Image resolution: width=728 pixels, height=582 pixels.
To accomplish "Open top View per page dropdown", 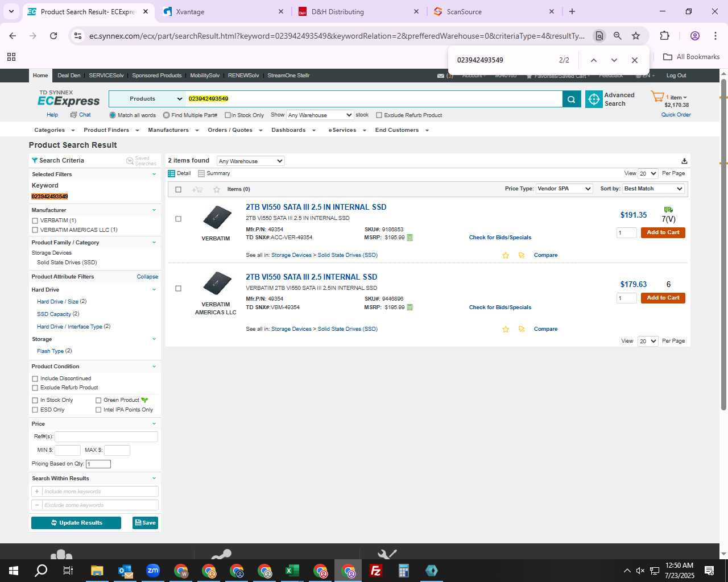I will [x=648, y=173].
